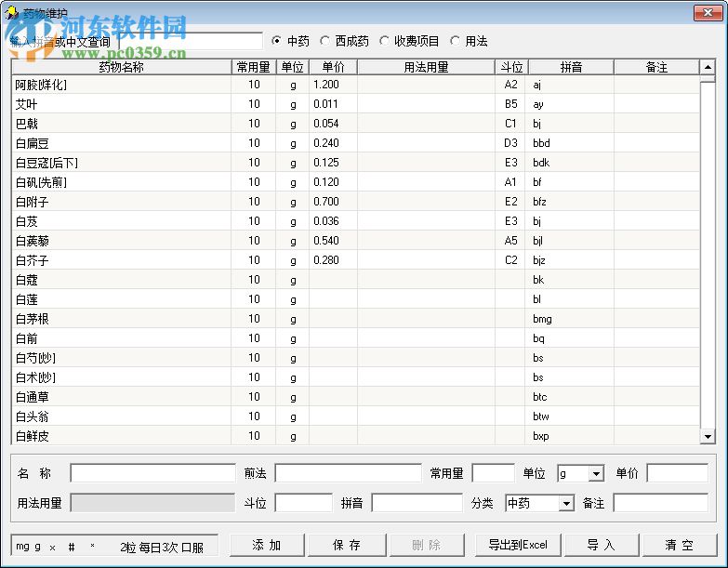Click the 备注 input field
Viewport: 728px width, 568px height.
tap(661, 503)
